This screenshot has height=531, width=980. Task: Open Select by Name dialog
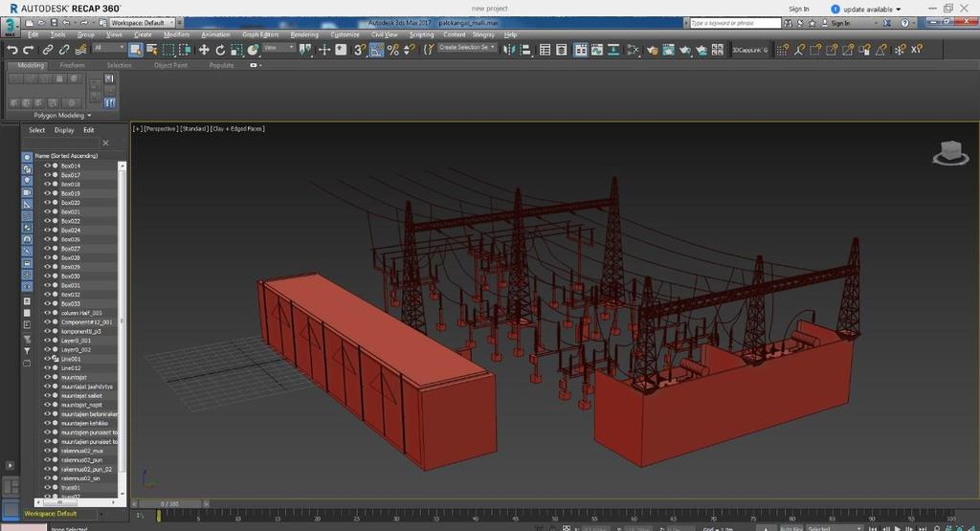coord(152,50)
